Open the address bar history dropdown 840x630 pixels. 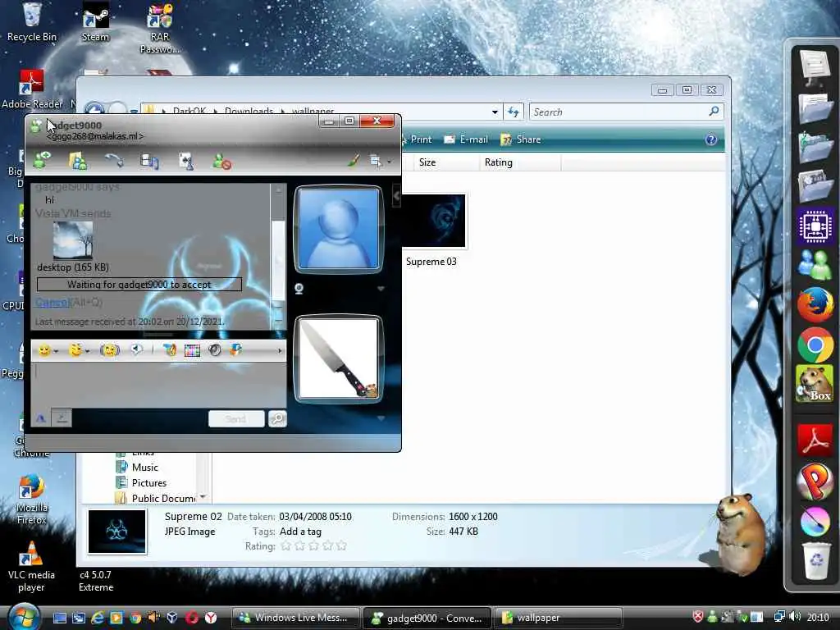click(495, 112)
